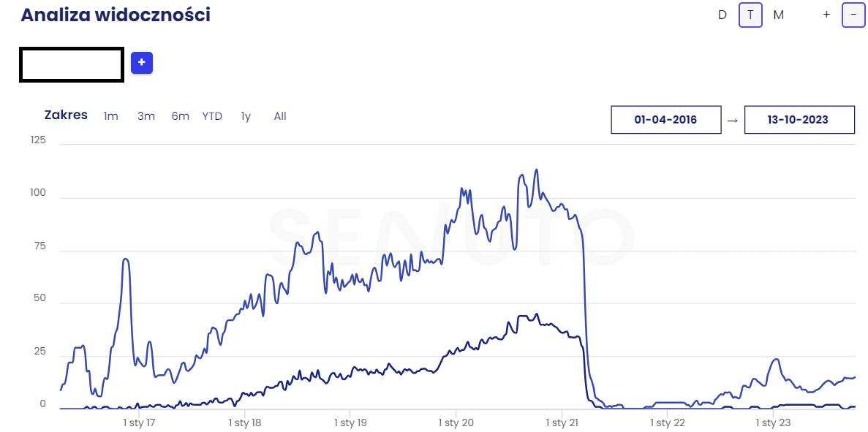The height and width of the screenshot is (432, 868).
Task: Switch to daily view with the D toggle
Action: [722, 15]
